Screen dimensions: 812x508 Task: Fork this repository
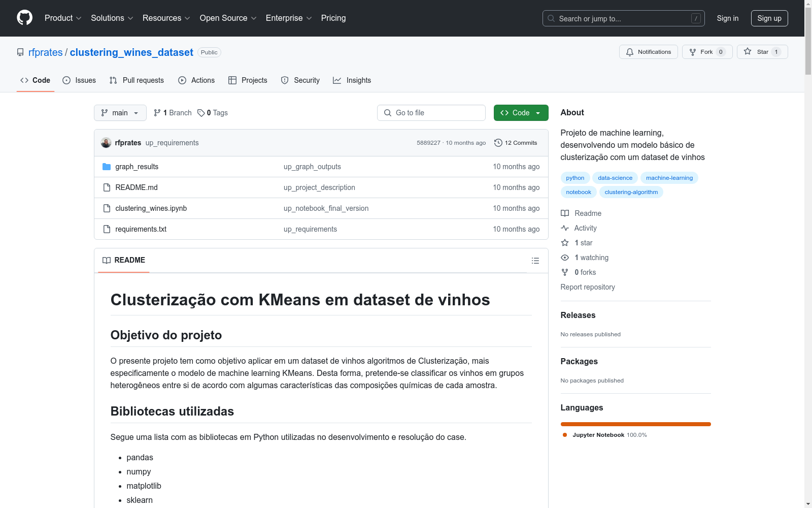coord(707,52)
